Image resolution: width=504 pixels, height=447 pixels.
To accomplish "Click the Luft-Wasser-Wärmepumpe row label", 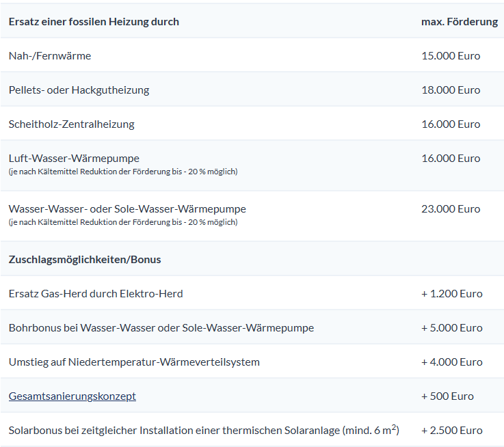I will pyautogui.click(x=74, y=158).
